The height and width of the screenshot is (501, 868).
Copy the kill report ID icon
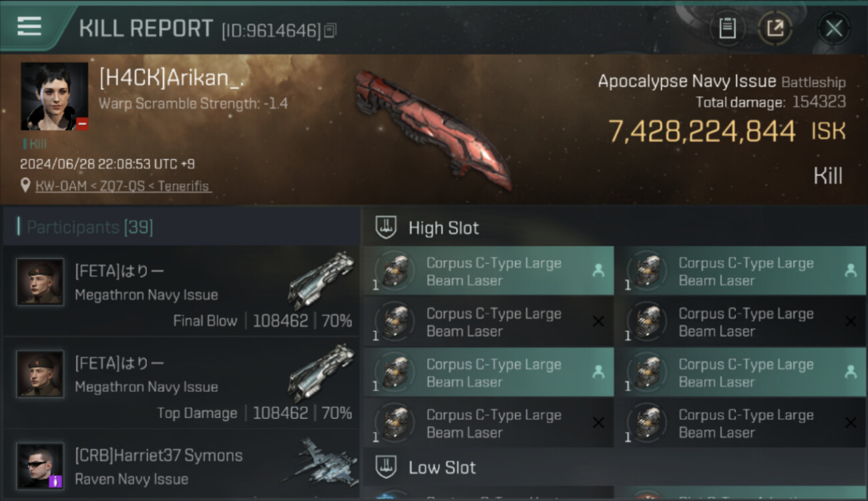coord(330,31)
